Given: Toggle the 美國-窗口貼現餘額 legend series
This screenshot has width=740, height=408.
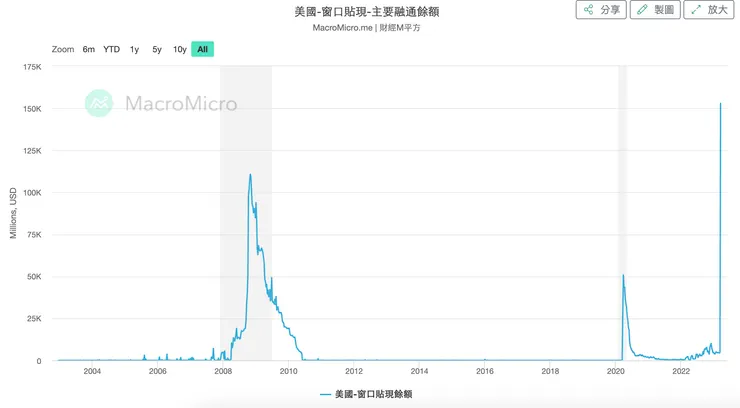Looking at the screenshot, I should 373,394.
